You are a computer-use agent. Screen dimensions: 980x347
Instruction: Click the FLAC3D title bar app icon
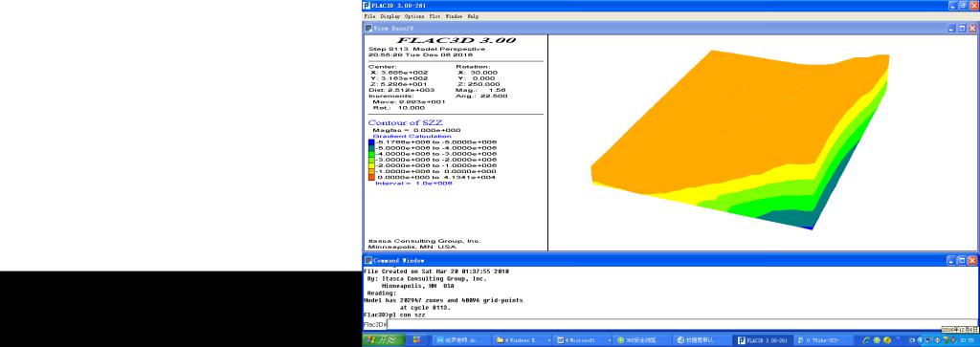(367, 6)
